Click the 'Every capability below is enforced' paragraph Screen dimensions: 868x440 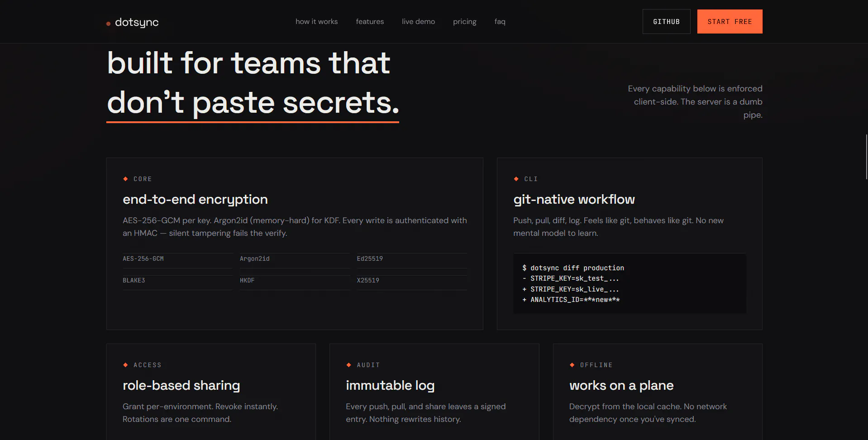click(695, 102)
